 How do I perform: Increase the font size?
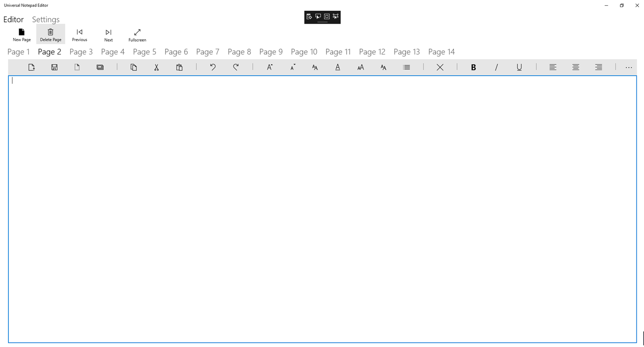pos(270,67)
